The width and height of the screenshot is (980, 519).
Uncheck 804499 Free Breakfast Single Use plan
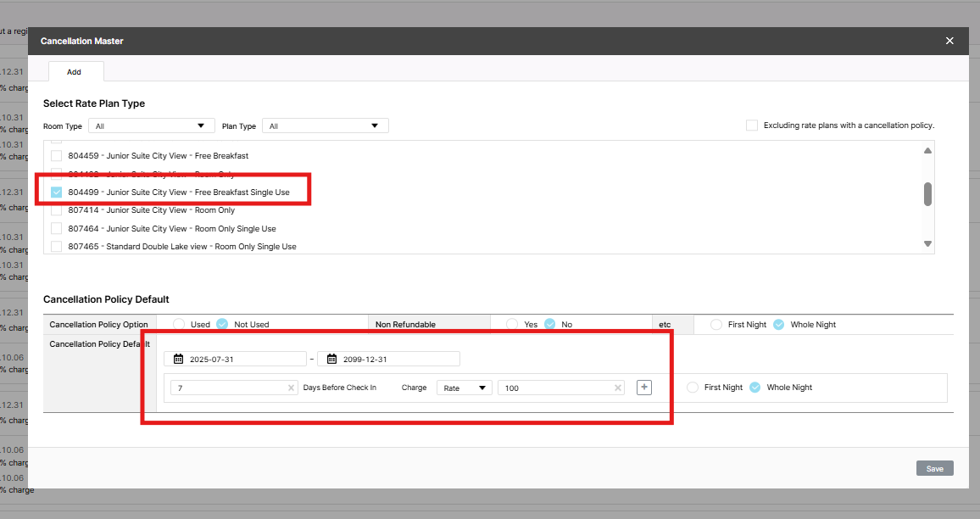point(57,193)
